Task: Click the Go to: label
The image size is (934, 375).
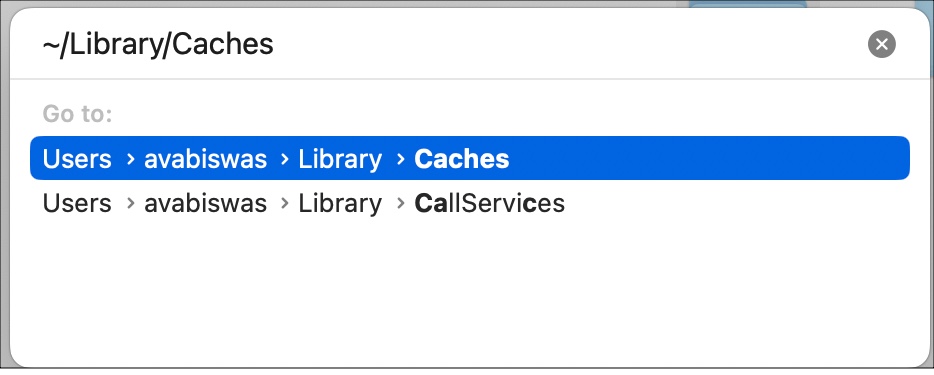Action: (77, 114)
